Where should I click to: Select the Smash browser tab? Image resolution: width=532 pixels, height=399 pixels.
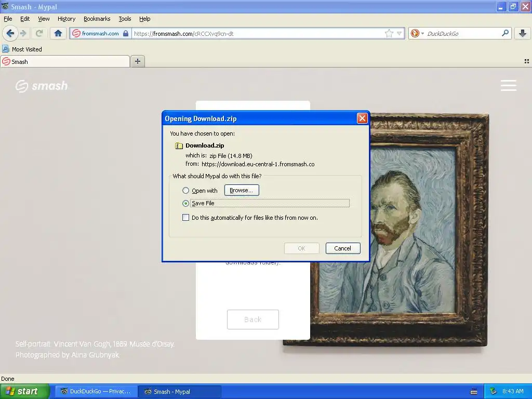pyautogui.click(x=65, y=61)
